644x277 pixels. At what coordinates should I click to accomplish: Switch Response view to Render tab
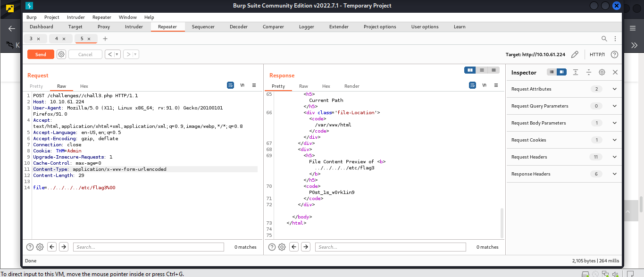point(351,86)
